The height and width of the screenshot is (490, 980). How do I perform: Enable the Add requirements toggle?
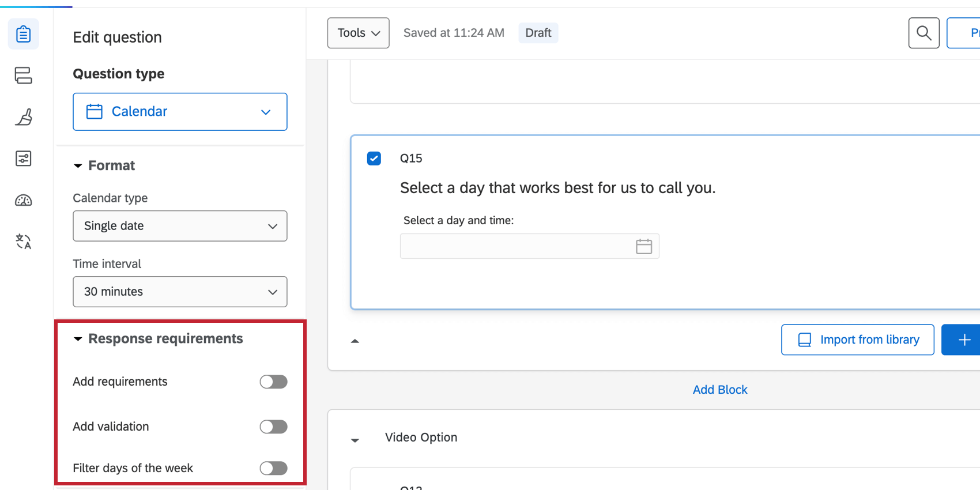tap(273, 382)
